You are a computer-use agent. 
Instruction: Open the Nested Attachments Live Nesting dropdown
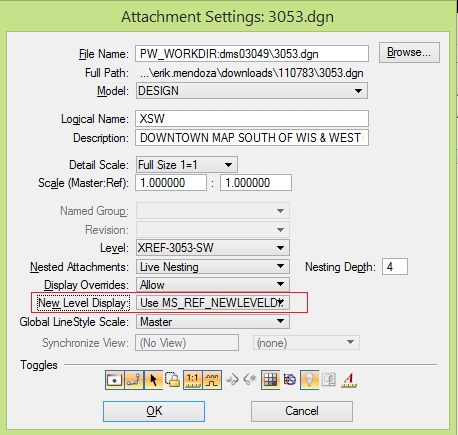tap(213, 267)
